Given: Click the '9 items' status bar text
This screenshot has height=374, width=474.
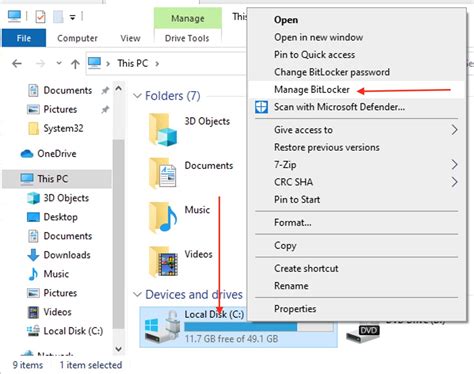Looking at the screenshot, I should pos(28,365).
